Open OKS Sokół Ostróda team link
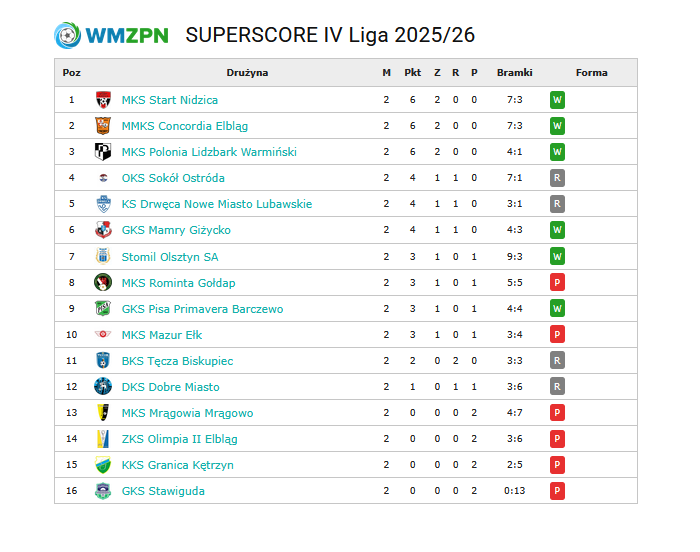The width and height of the screenshot is (700, 552). (173, 178)
